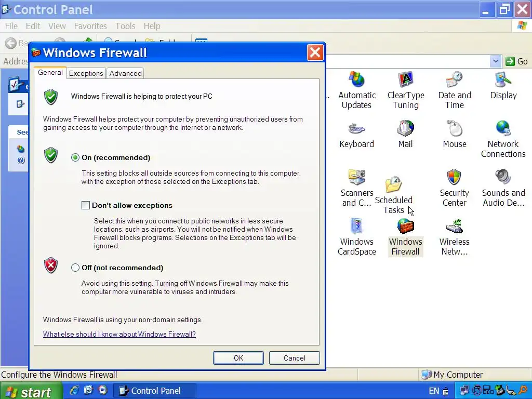Select the Off (not recommended) radio button

click(x=75, y=268)
